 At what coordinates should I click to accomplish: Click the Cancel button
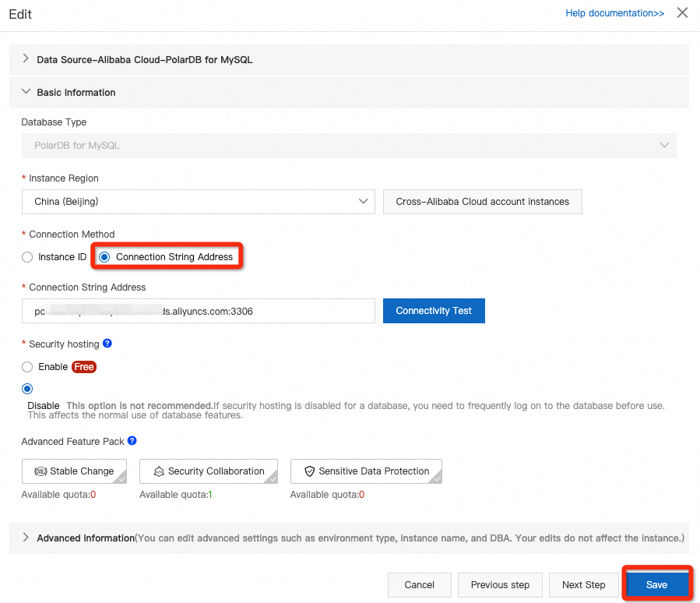coord(419,584)
